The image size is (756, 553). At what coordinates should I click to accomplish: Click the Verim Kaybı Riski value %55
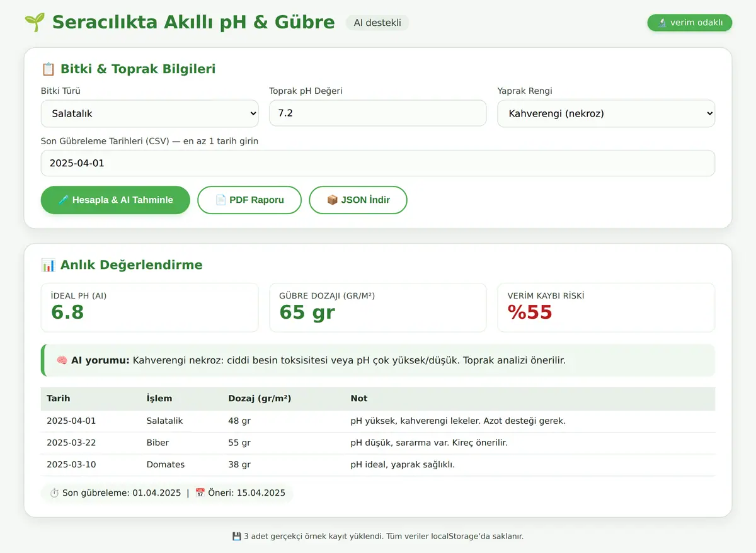(530, 312)
